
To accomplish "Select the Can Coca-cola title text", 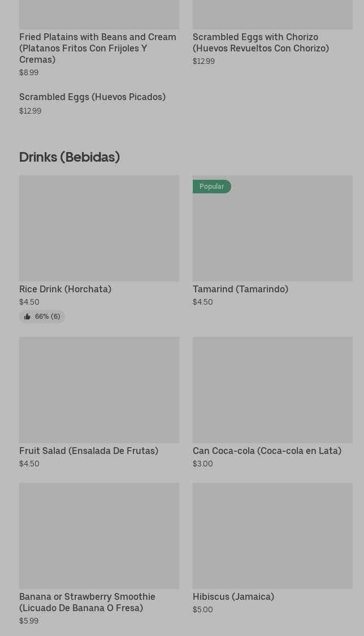I will (267, 451).
